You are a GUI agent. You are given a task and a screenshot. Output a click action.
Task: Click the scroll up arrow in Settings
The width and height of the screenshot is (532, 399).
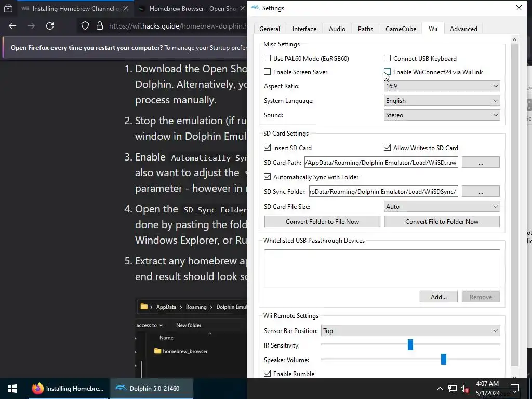pyautogui.click(x=514, y=39)
